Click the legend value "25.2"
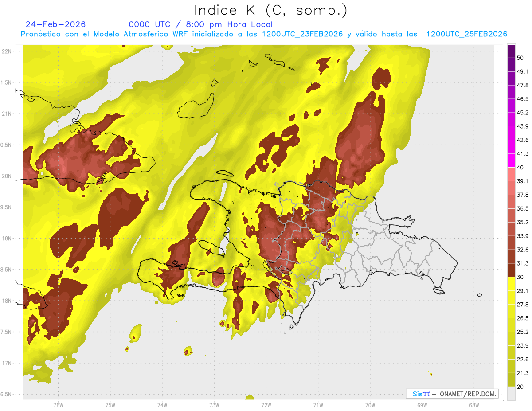Viewport: 532px width, 411px height. [523, 332]
